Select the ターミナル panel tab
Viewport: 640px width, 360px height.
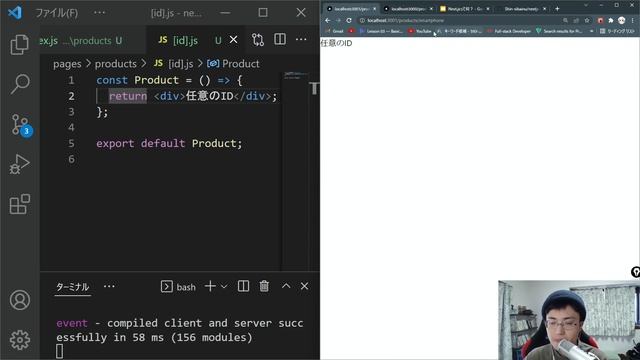click(x=72, y=287)
